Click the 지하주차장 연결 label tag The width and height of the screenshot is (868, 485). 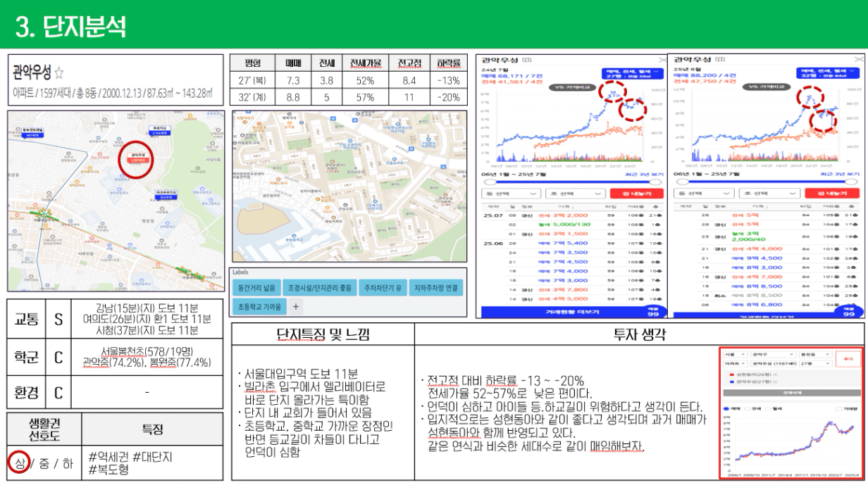coord(435,288)
